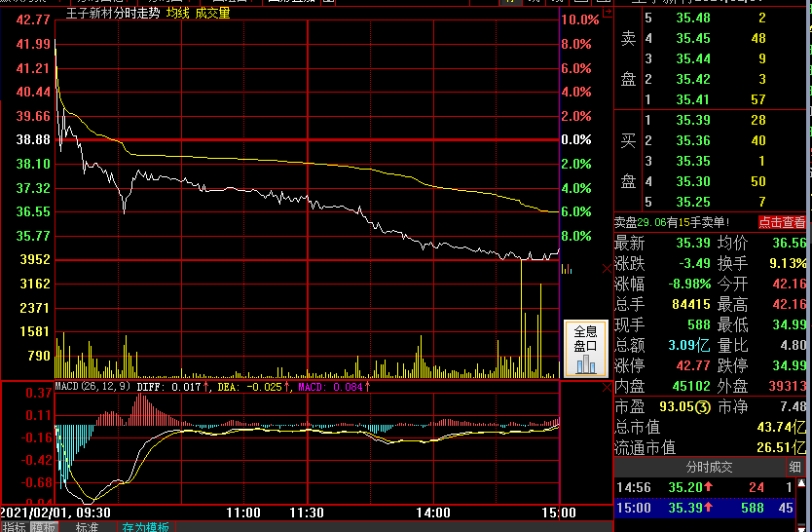Click the scroll-down arrow in 分时成交 list
Viewport: 812px width, 532px height.
(x=802, y=528)
